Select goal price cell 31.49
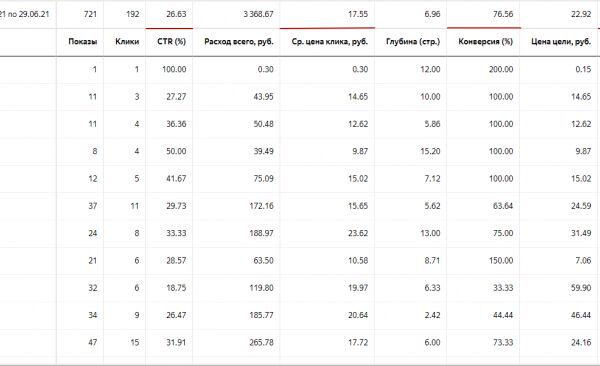600x366 pixels. [581, 233]
